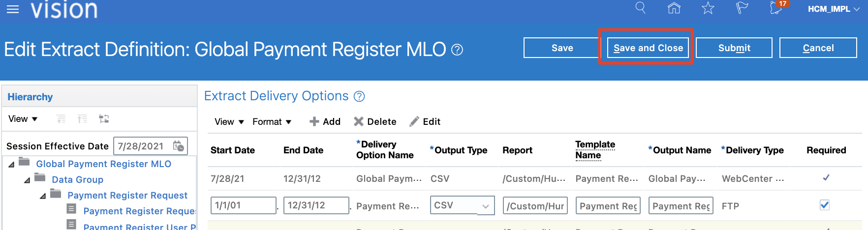Open the hamburger navigation menu
This screenshot has width=868, height=230.
pos(13,9)
